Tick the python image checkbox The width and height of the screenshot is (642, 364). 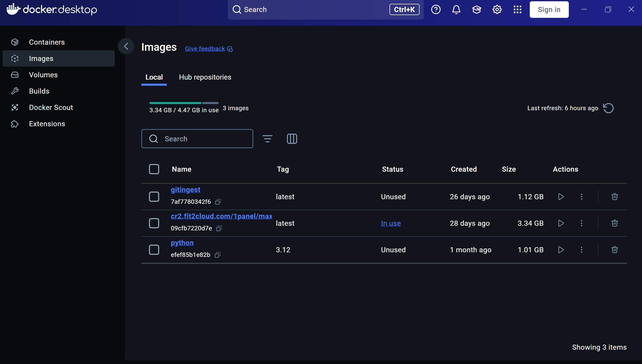tap(154, 250)
